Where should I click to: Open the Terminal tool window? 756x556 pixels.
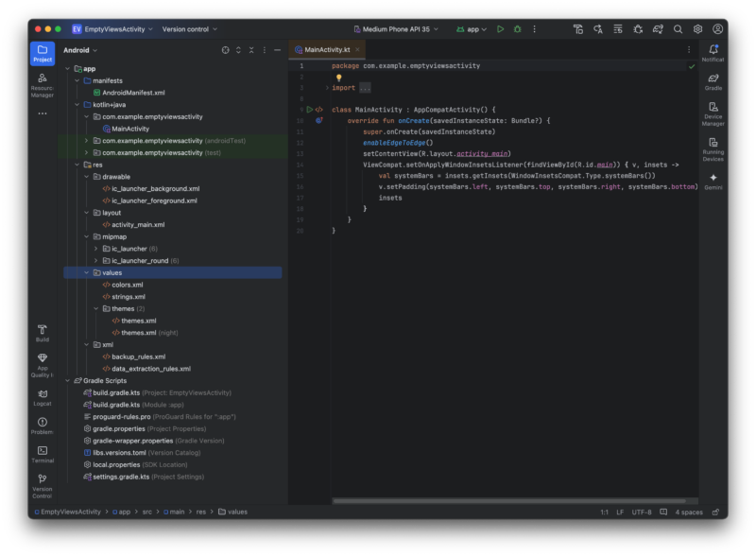pos(43,454)
